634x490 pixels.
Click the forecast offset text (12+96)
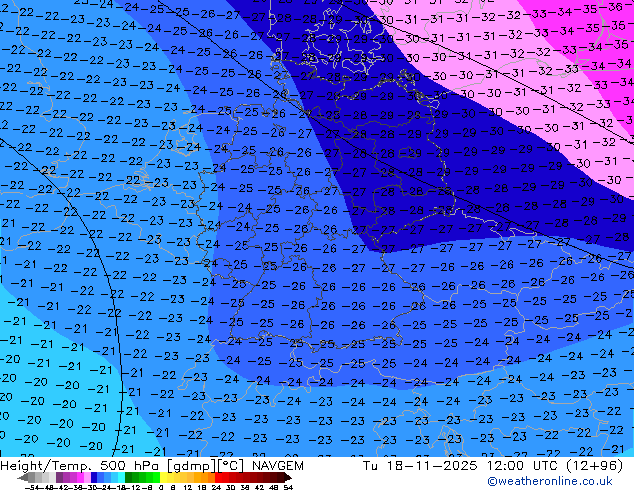pos(594,466)
